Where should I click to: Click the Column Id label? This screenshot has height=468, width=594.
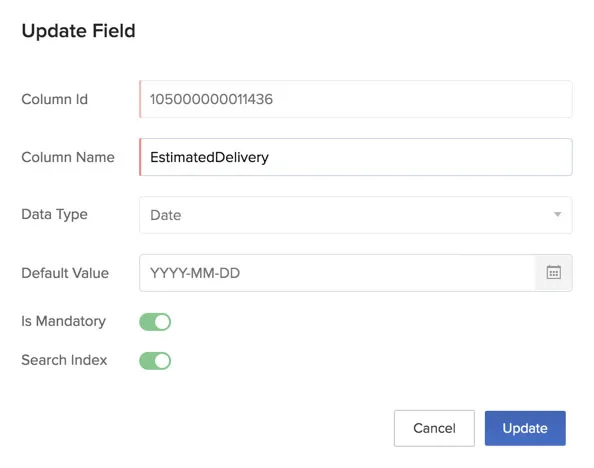[x=55, y=99]
